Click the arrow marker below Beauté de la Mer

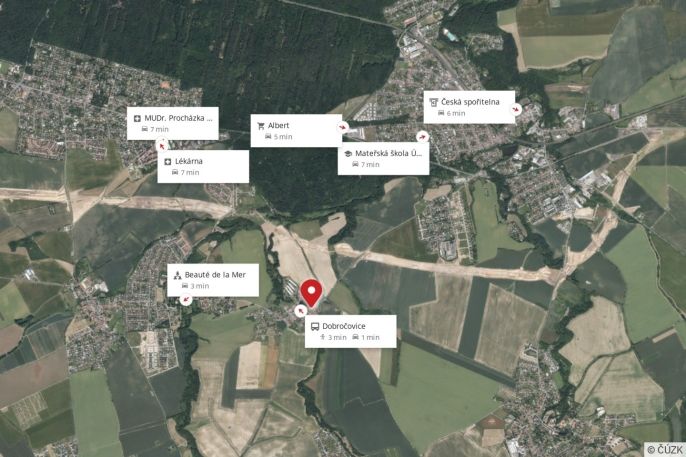186,300
